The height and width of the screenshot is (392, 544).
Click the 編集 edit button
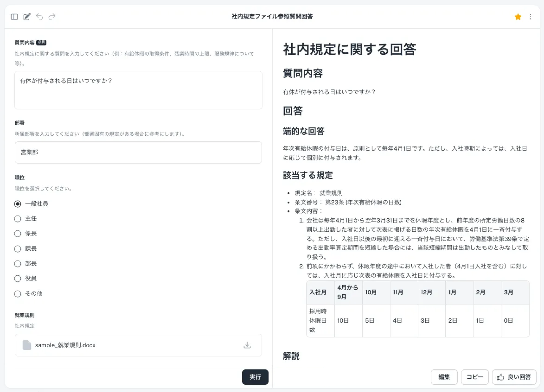[x=444, y=377]
